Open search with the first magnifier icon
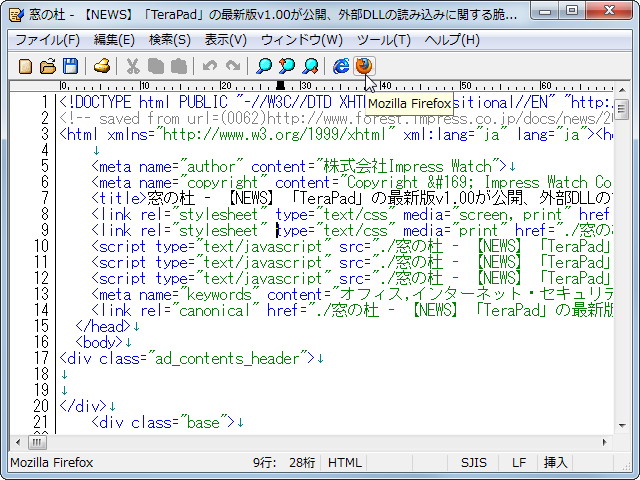Image resolution: width=640 pixels, height=480 pixels. pos(264,66)
